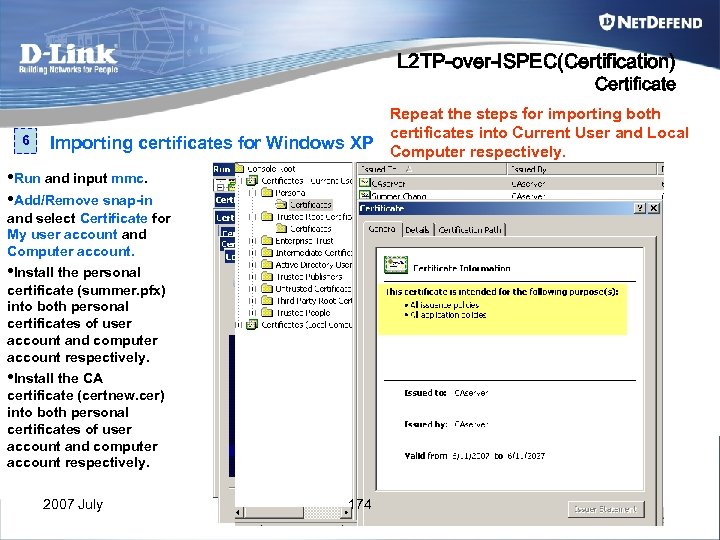Viewport: 720px width, 540px height.
Task: Select the Summer Chang row text
Action: click(399, 196)
